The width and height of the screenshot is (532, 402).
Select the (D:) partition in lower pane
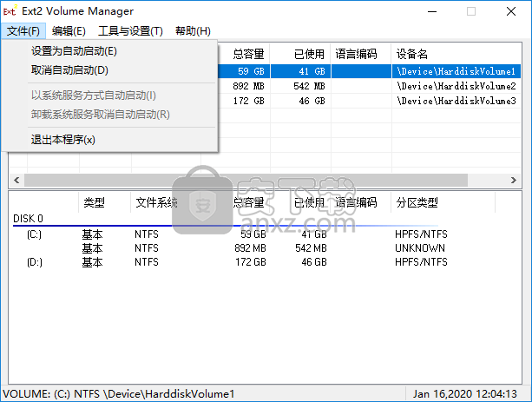(x=34, y=262)
